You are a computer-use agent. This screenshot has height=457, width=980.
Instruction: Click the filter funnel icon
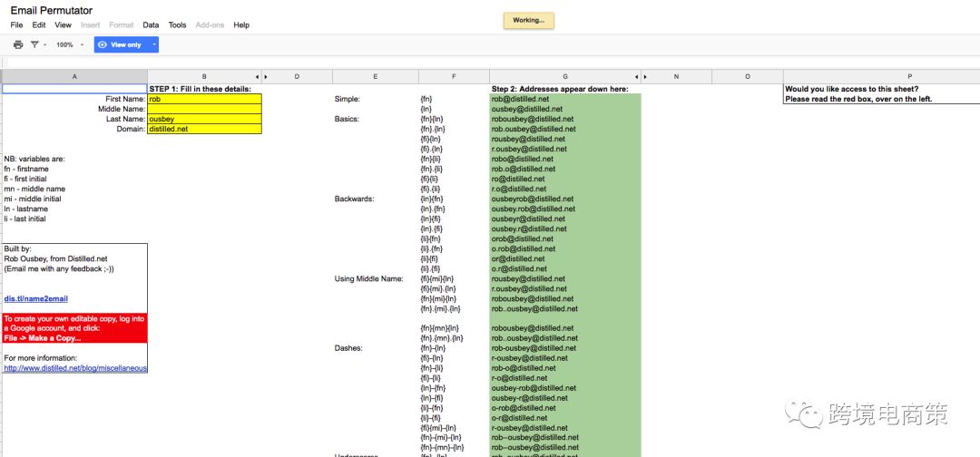coord(35,44)
